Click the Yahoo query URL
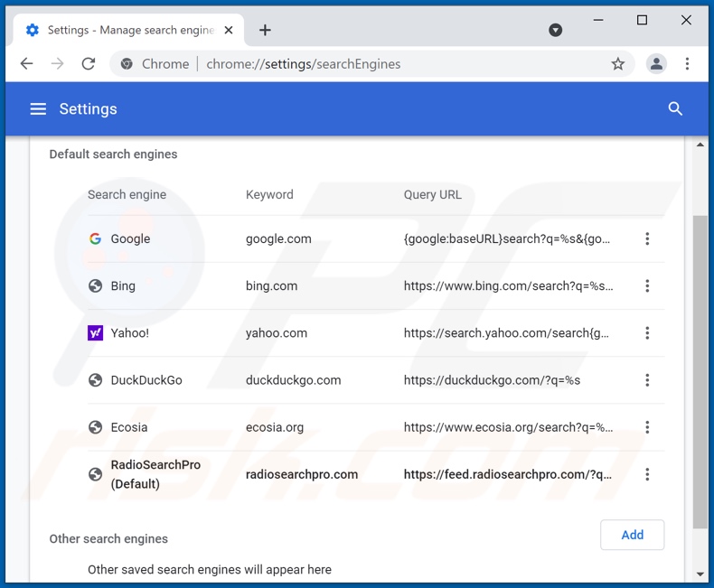The height and width of the screenshot is (588, 714). [506, 333]
